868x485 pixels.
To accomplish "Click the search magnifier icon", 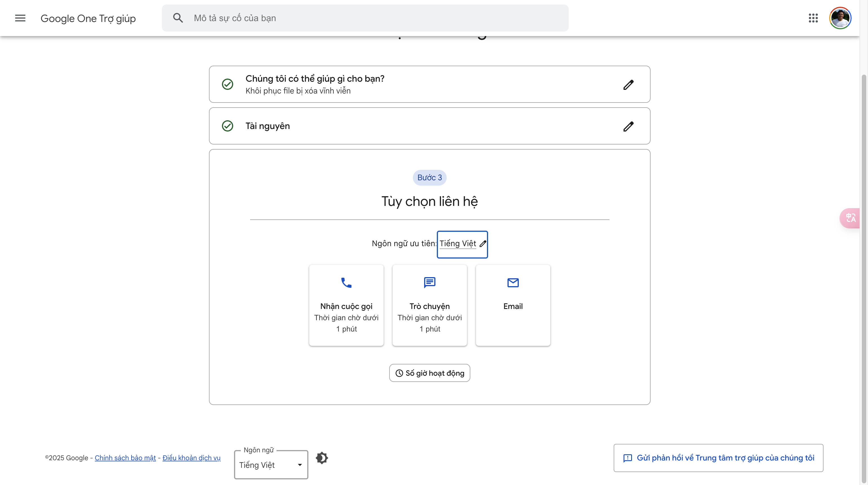I will (x=178, y=18).
